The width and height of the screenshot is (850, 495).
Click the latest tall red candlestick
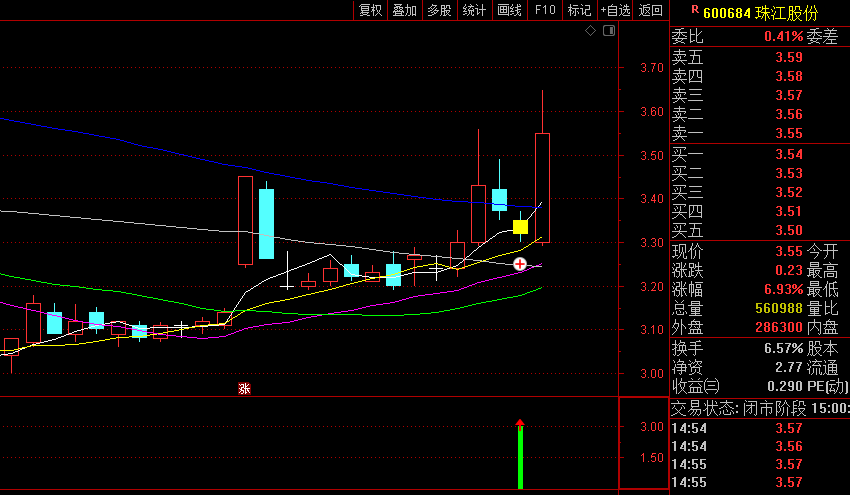(543, 188)
